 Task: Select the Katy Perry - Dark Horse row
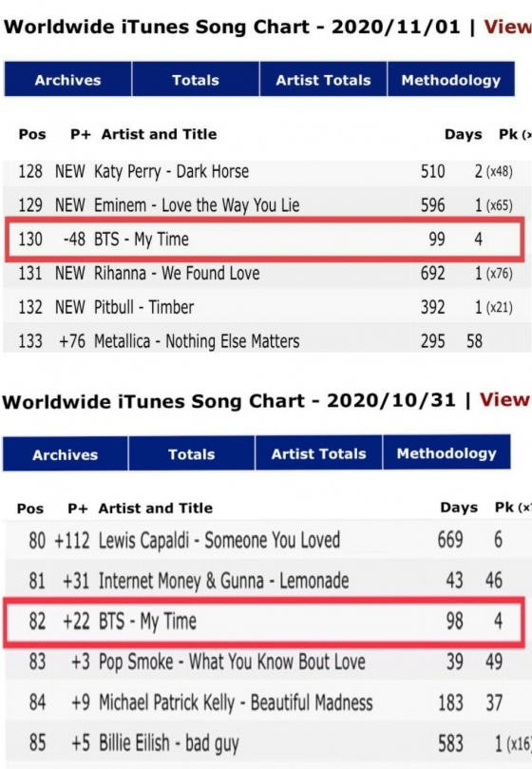click(267, 172)
